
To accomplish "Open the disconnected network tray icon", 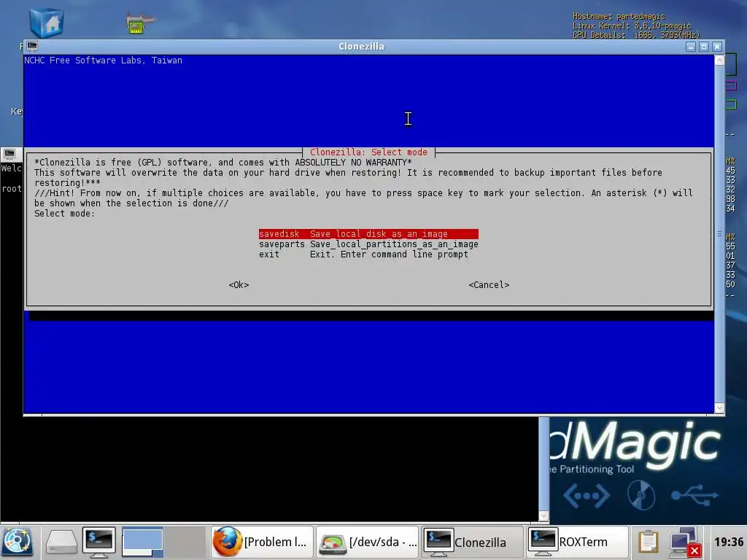I will point(684,542).
